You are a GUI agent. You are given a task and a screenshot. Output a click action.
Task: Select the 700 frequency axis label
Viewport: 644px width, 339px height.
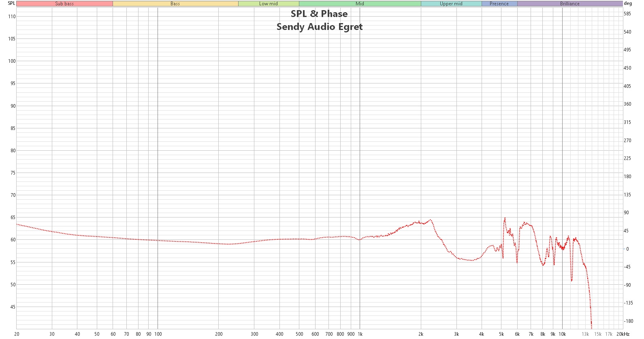[x=329, y=334]
